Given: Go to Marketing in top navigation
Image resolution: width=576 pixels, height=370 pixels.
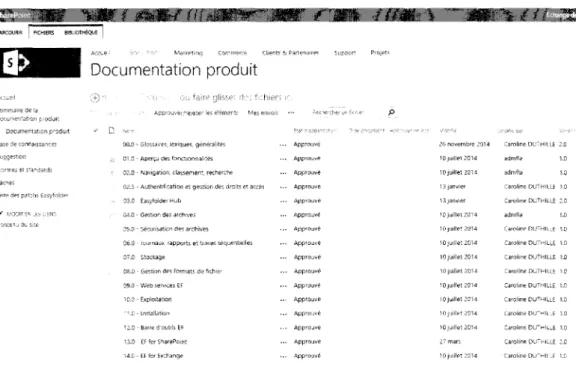Looking at the screenshot, I should coord(188,53).
